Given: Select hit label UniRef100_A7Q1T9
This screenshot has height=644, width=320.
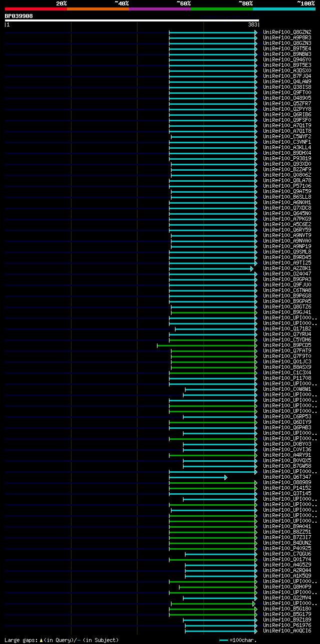Looking at the screenshot, I should (287, 125).
